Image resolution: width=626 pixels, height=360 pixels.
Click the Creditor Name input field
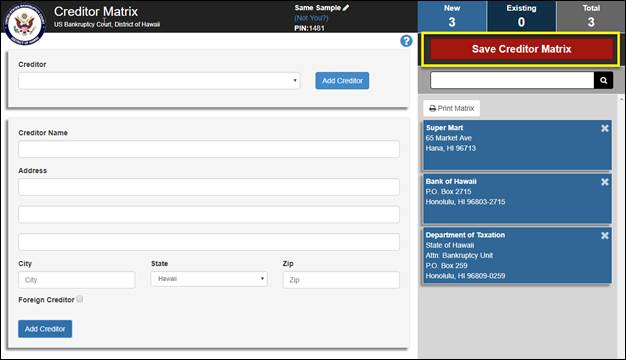(x=209, y=149)
